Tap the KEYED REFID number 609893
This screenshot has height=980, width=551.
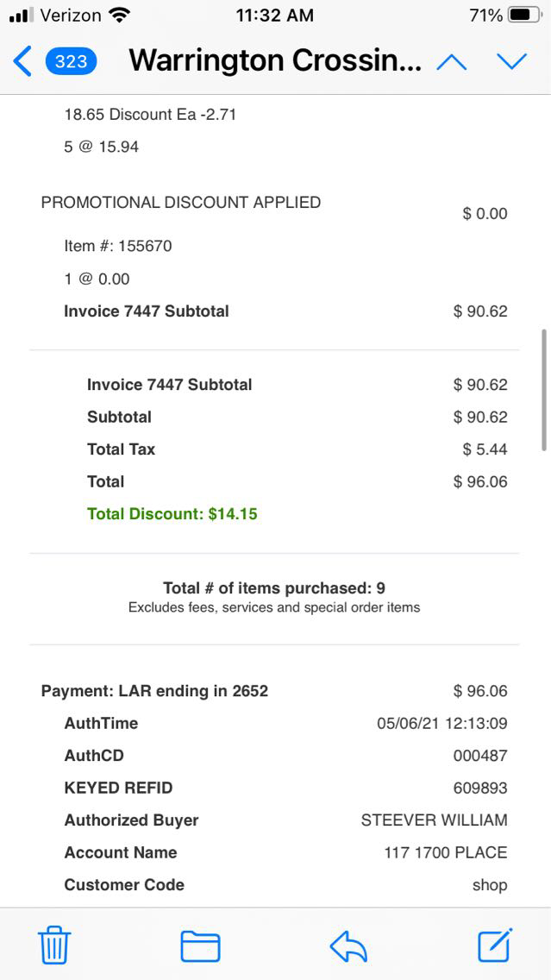click(479, 788)
